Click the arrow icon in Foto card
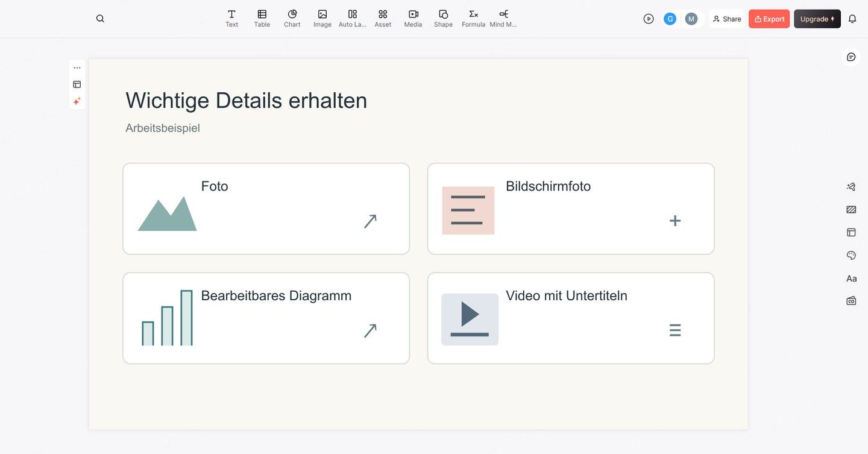The image size is (868, 454). point(370,221)
